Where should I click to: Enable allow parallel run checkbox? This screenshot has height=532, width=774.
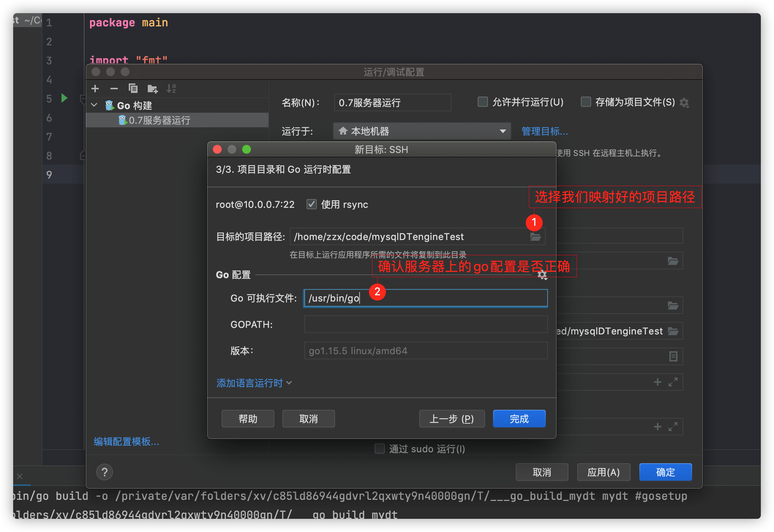(x=483, y=102)
